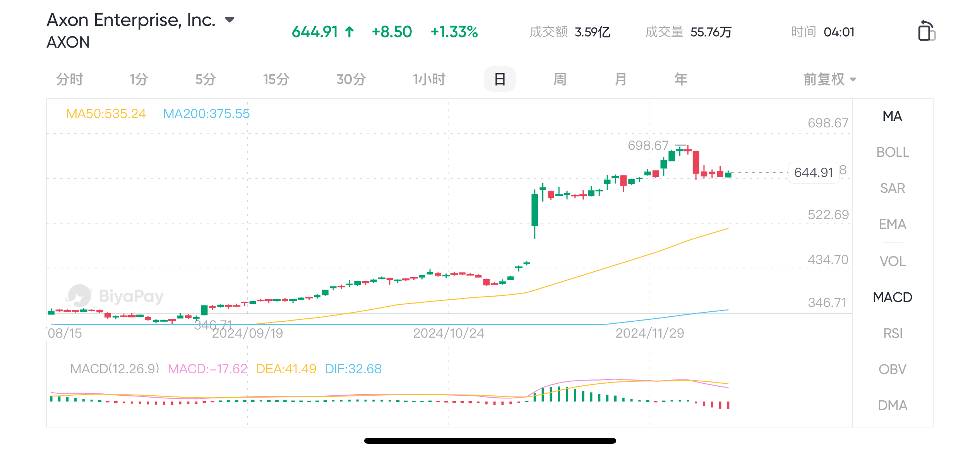Show the MACD sub-indicator

click(893, 297)
